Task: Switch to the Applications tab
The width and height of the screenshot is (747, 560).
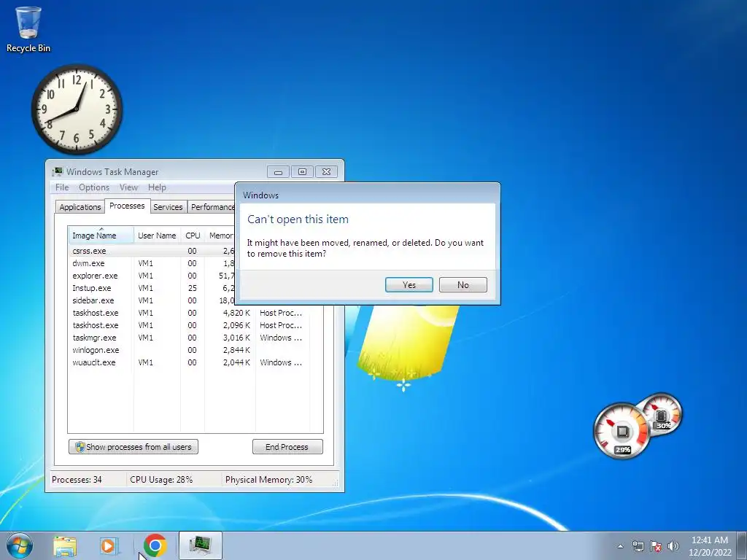Action: [x=80, y=207]
